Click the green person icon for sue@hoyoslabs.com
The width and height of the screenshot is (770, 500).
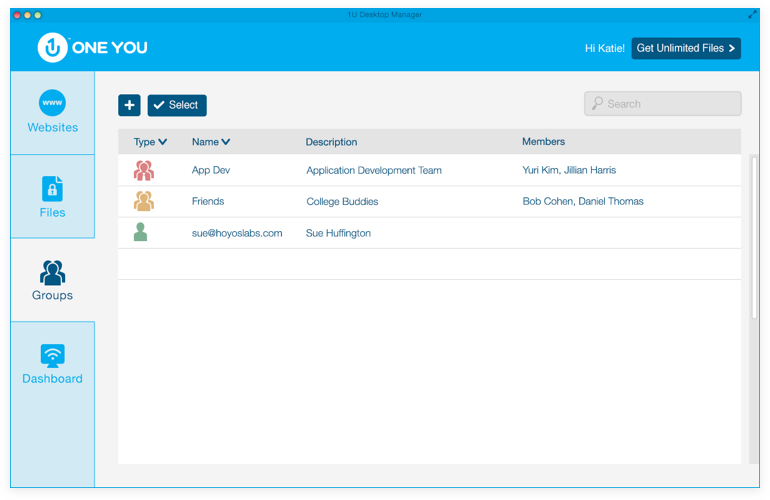[x=140, y=232]
